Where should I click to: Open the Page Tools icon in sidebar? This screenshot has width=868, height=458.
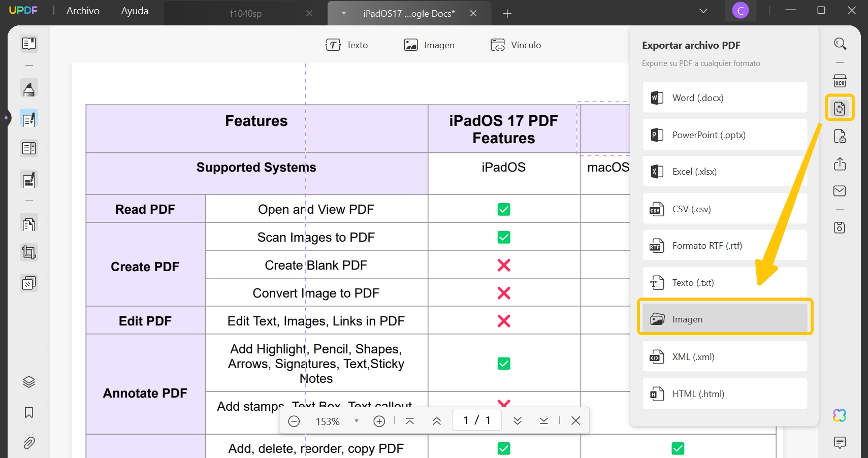pos(29,283)
